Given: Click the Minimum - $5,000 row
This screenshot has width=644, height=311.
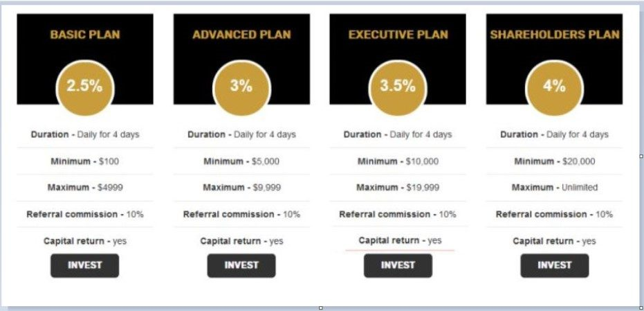Looking at the screenshot, I should click(x=241, y=161).
